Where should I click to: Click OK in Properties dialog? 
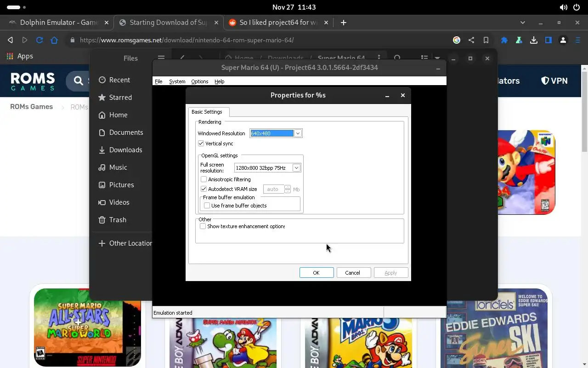click(x=317, y=273)
